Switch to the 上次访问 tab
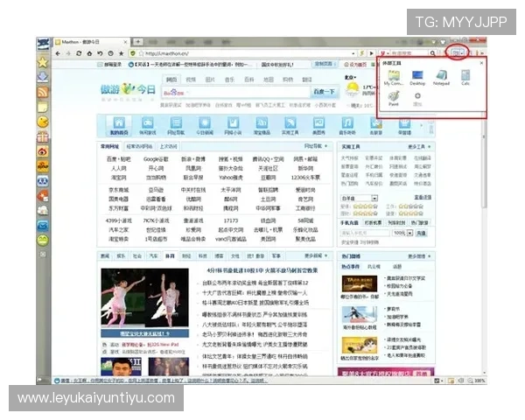 168,146
